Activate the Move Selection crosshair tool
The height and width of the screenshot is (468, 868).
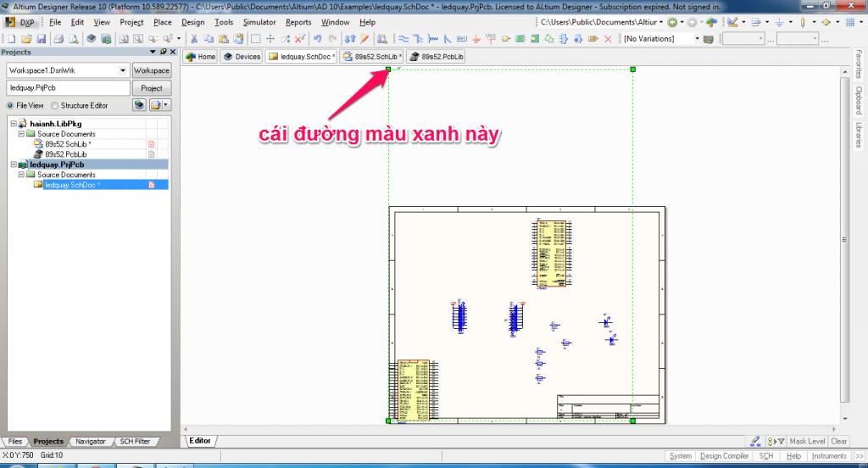tap(270, 39)
